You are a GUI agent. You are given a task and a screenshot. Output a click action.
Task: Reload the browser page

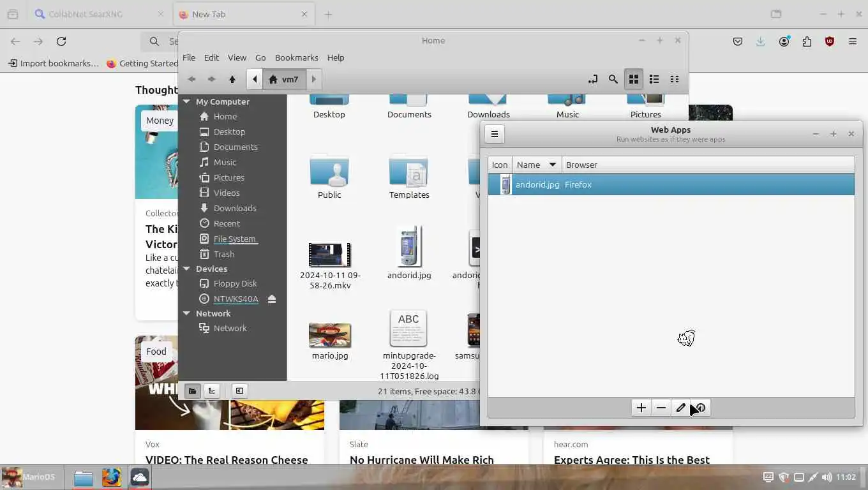coord(61,41)
